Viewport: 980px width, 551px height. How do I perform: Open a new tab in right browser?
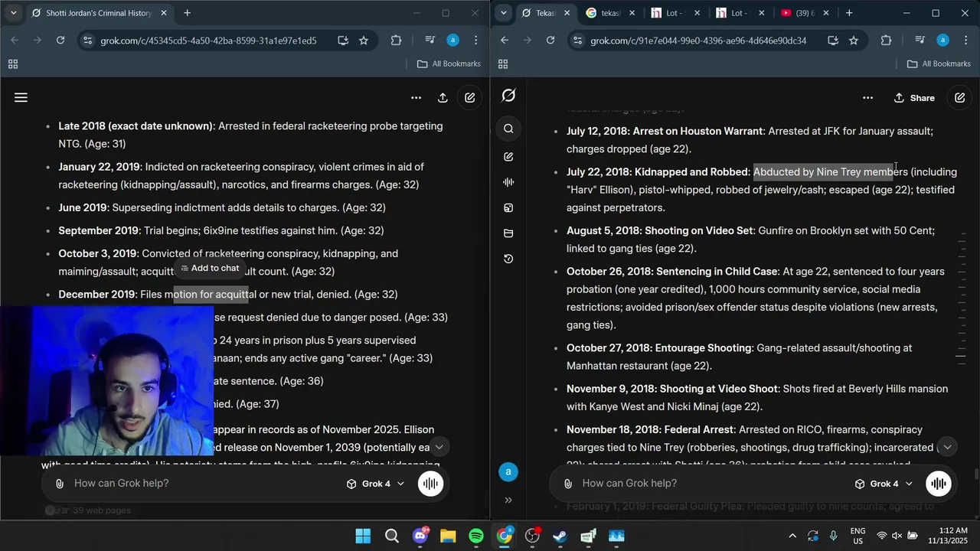tap(849, 13)
